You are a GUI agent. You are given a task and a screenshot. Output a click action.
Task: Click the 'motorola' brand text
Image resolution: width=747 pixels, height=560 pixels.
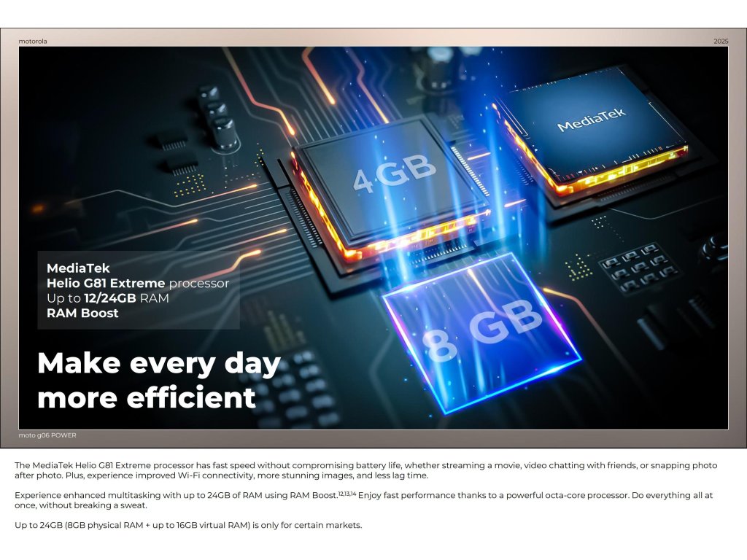coord(33,42)
